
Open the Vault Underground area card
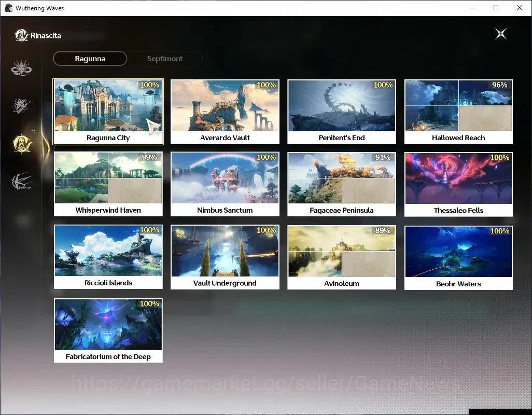tap(225, 257)
